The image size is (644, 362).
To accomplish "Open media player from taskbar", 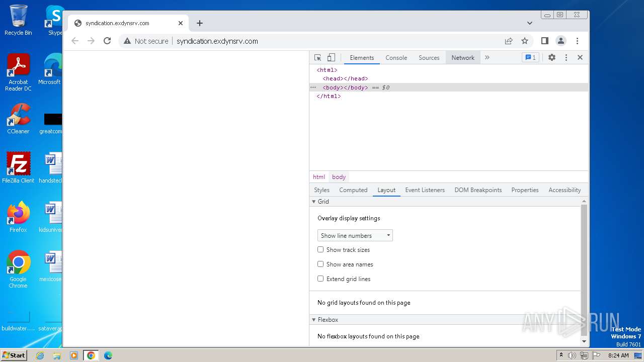I will 74,355.
